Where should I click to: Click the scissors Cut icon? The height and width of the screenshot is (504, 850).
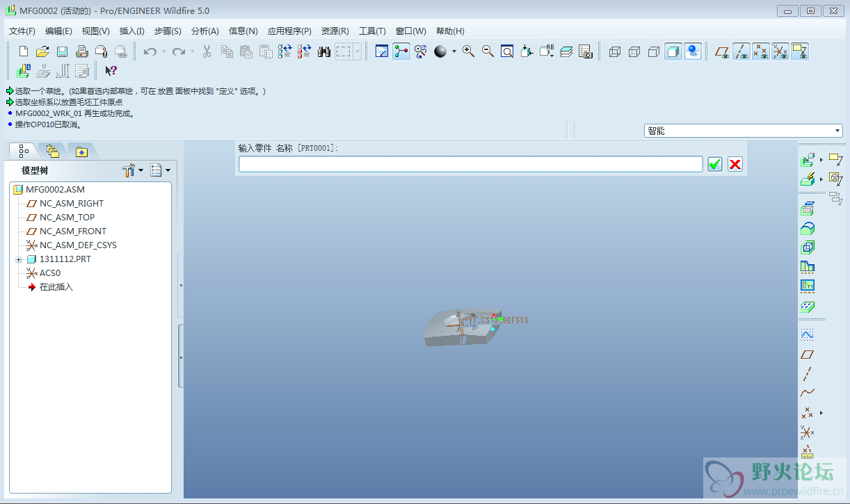point(207,51)
